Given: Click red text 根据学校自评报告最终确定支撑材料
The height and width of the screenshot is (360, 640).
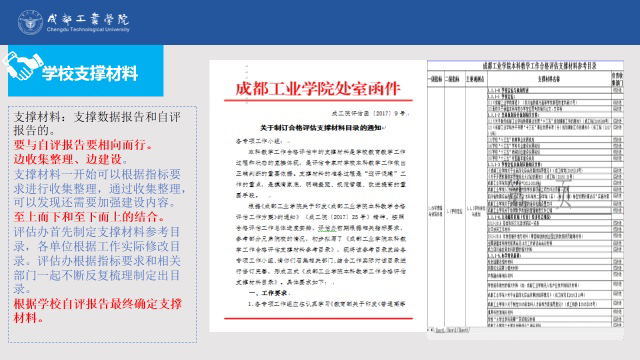Looking at the screenshot, I should click(98, 311).
